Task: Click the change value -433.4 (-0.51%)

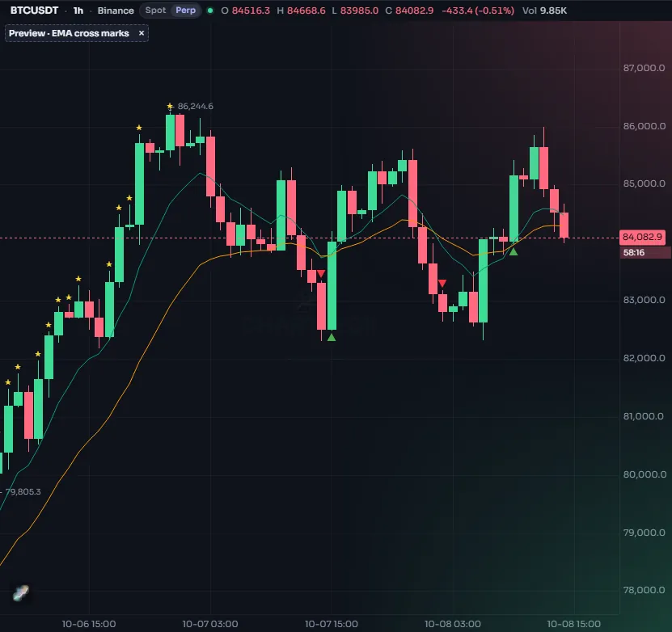Action: click(478, 11)
